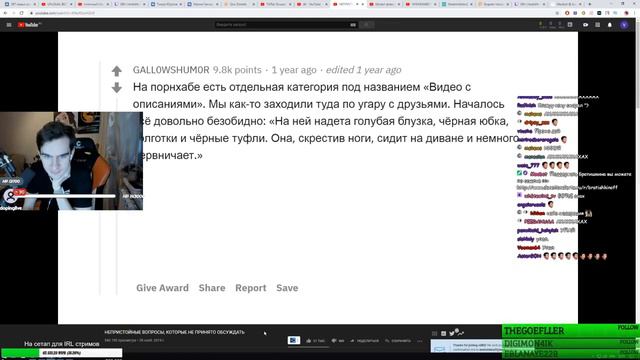The height and width of the screenshot is (360, 640).
Task: Click the THEGOEFLLER follower banner
Action: click(x=571, y=331)
